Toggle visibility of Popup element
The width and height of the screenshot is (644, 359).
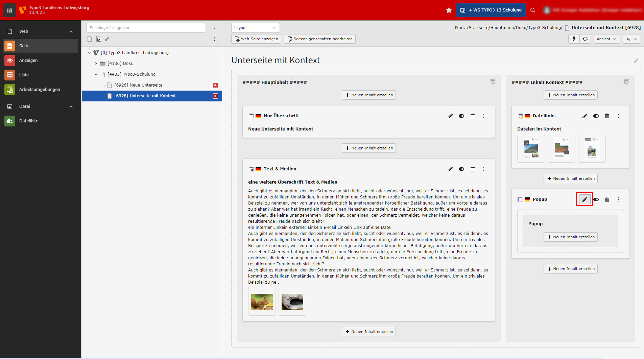(x=596, y=199)
